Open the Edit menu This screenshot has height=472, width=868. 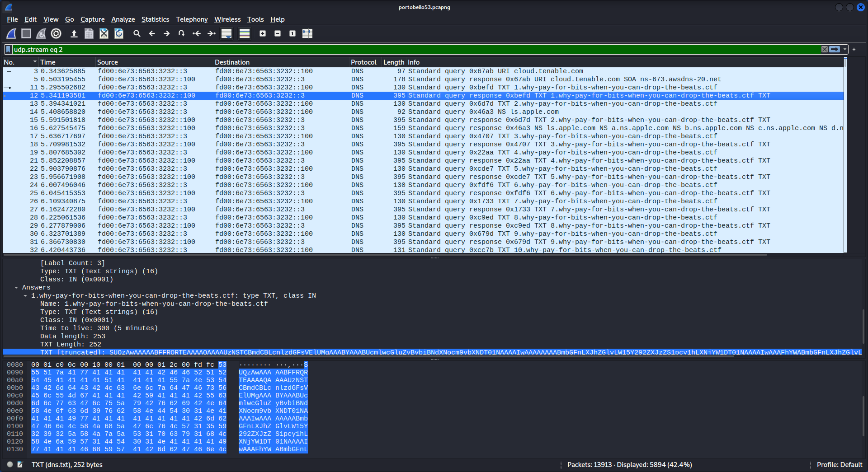(x=30, y=19)
